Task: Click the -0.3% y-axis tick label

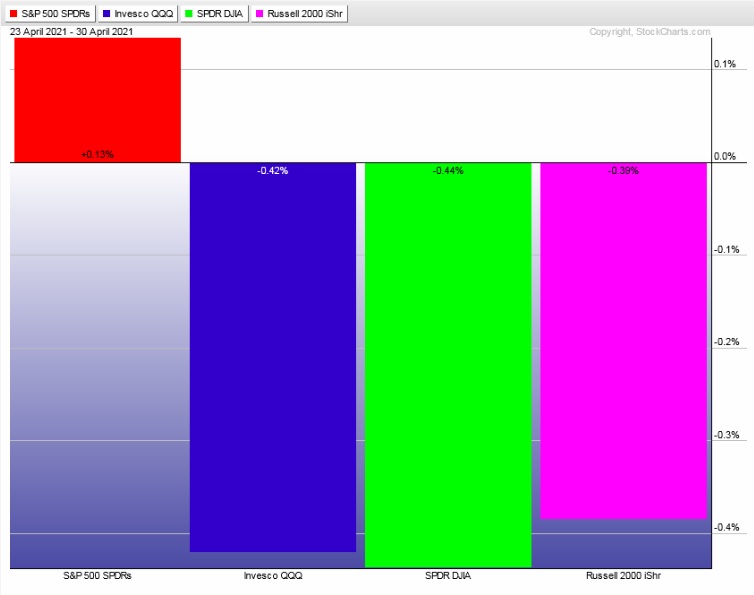Action: 726,435
